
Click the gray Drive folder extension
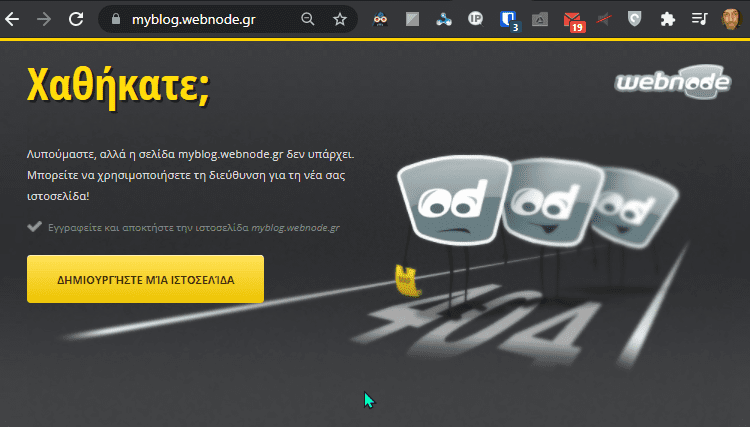point(540,19)
